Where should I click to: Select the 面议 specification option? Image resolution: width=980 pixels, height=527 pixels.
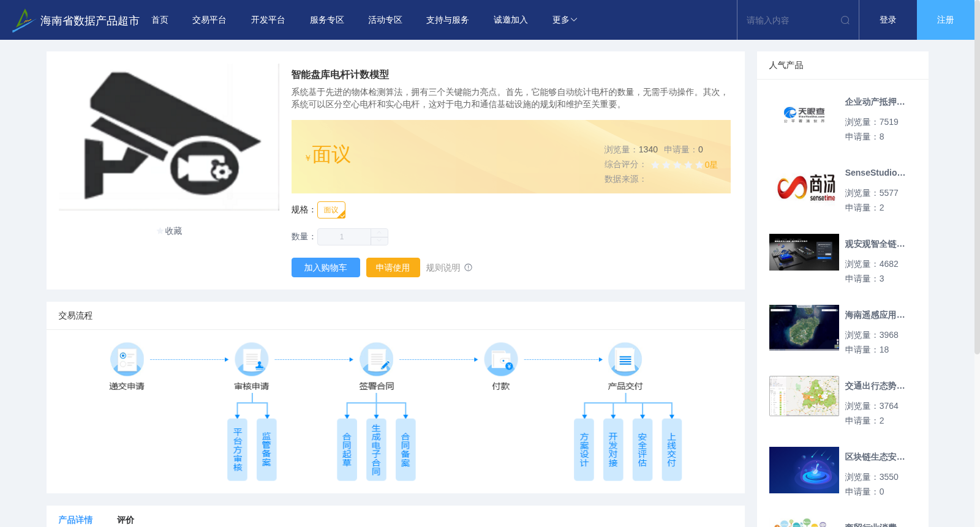point(331,210)
